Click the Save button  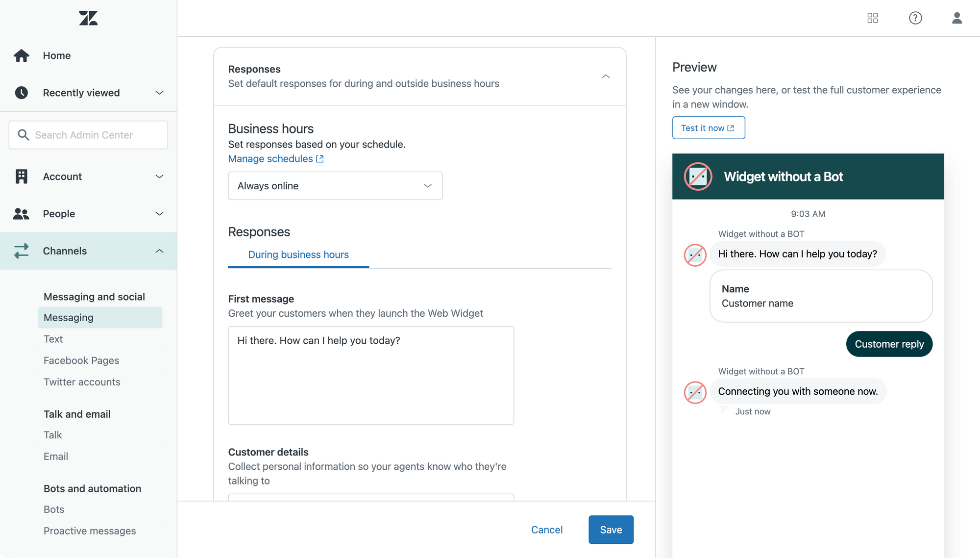611,530
